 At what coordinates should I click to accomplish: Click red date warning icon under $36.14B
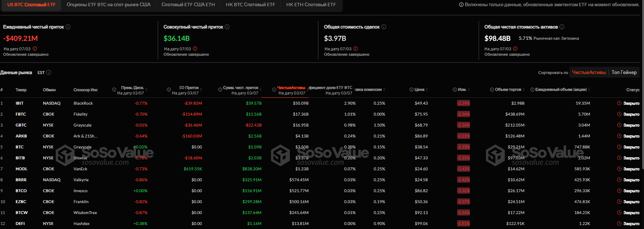pos(195,48)
